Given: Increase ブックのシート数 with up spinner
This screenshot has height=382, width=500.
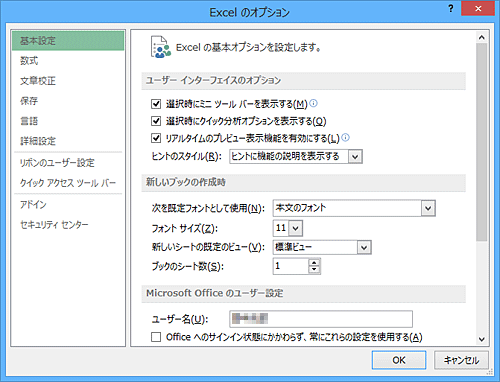Looking at the screenshot, I should pos(314,263).
